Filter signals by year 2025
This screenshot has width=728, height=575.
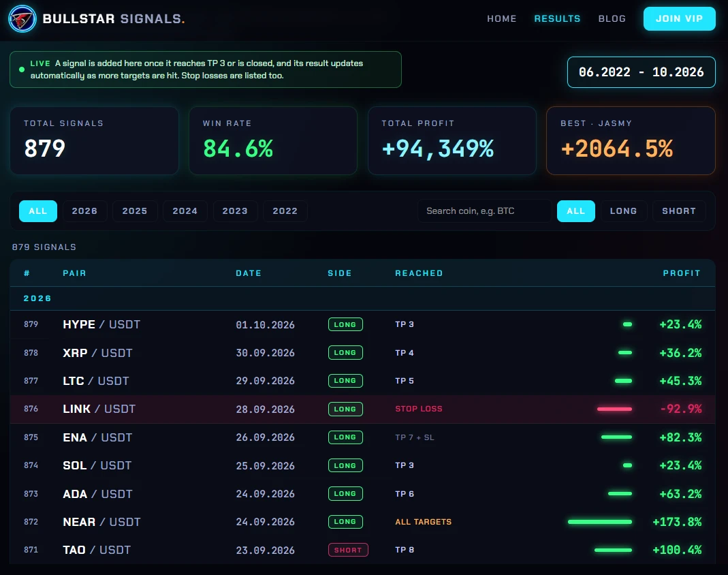point(135,211)
